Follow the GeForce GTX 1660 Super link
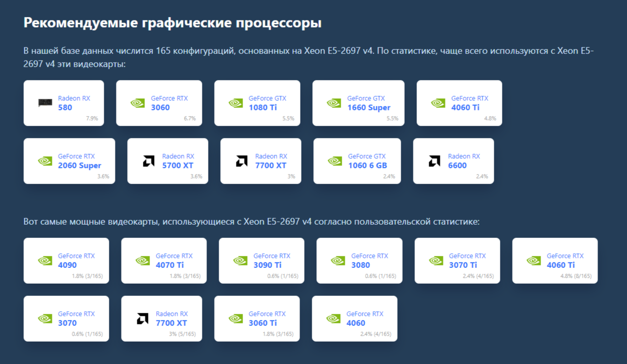This screenshot has height=364, width=627. coord(369,103)
